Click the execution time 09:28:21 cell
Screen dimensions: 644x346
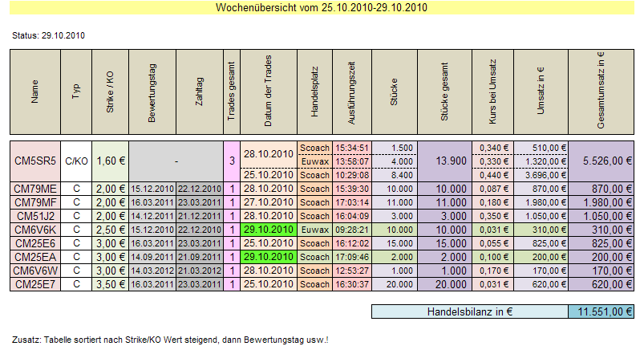click(x=351, y=230)
